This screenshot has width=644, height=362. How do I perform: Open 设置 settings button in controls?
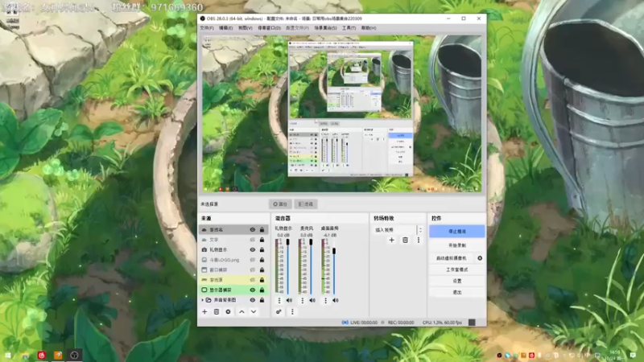pyautogui.click(x=456, y=281)
